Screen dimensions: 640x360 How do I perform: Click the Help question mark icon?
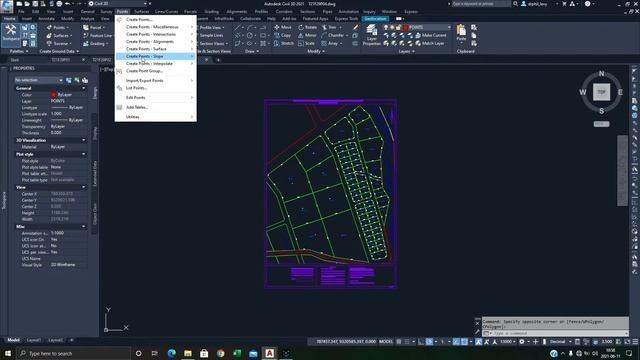(587, 4)
